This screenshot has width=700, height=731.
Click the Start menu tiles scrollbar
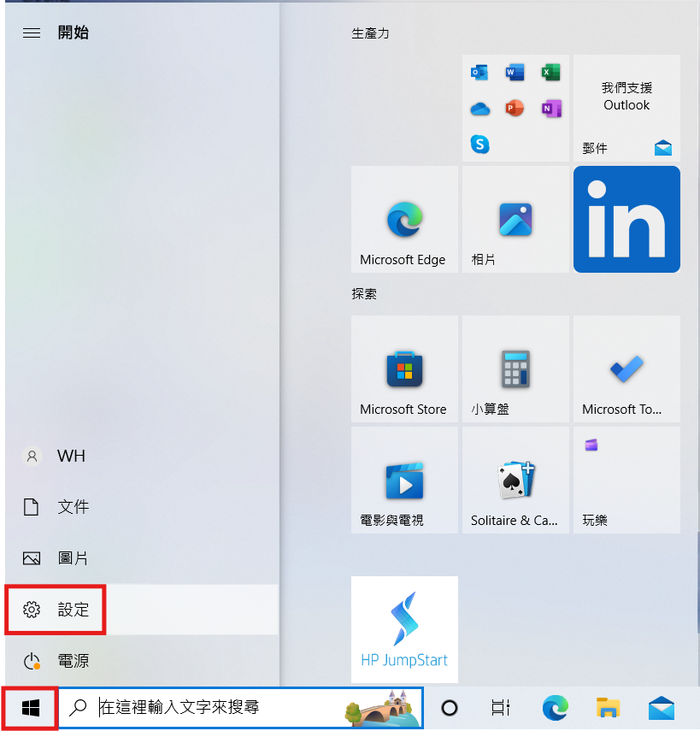point(697,583)
